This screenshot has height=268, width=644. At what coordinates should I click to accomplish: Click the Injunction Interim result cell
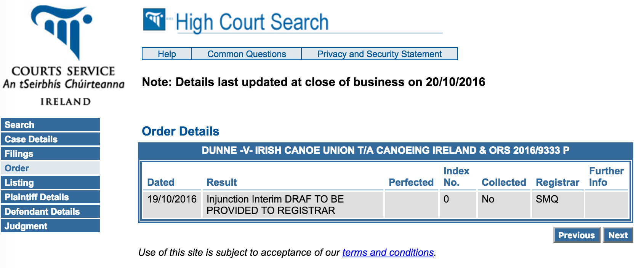click(275, 205)
